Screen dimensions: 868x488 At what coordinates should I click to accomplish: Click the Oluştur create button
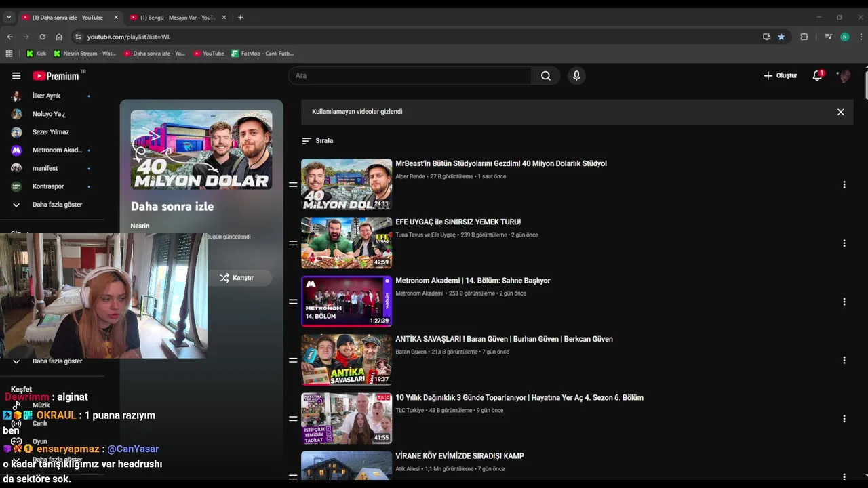click(x=781, y=76)
